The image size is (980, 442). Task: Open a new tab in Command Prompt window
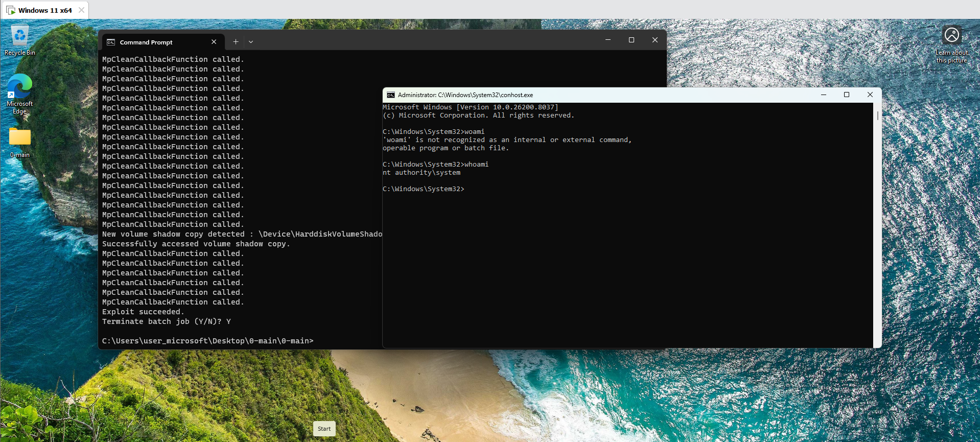pyautogui.click(x=236, y=42)
